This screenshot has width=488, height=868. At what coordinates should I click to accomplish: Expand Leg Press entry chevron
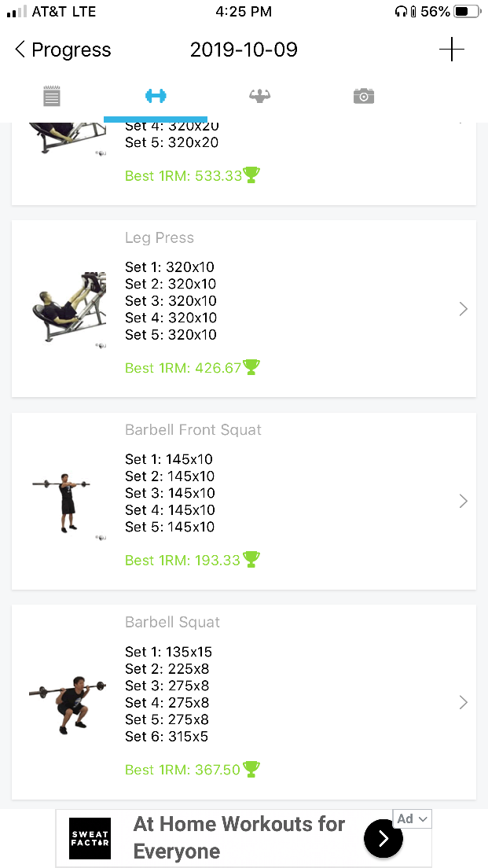[x=463, y=309]
